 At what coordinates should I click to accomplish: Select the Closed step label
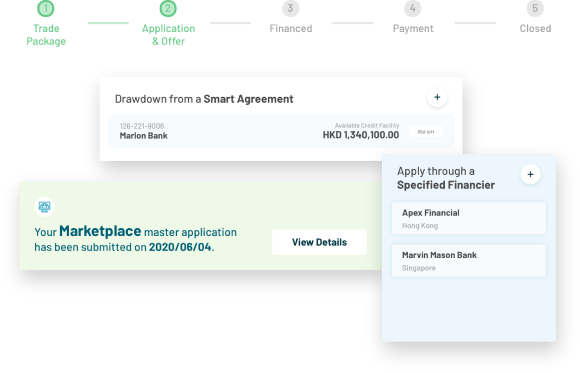535,28
